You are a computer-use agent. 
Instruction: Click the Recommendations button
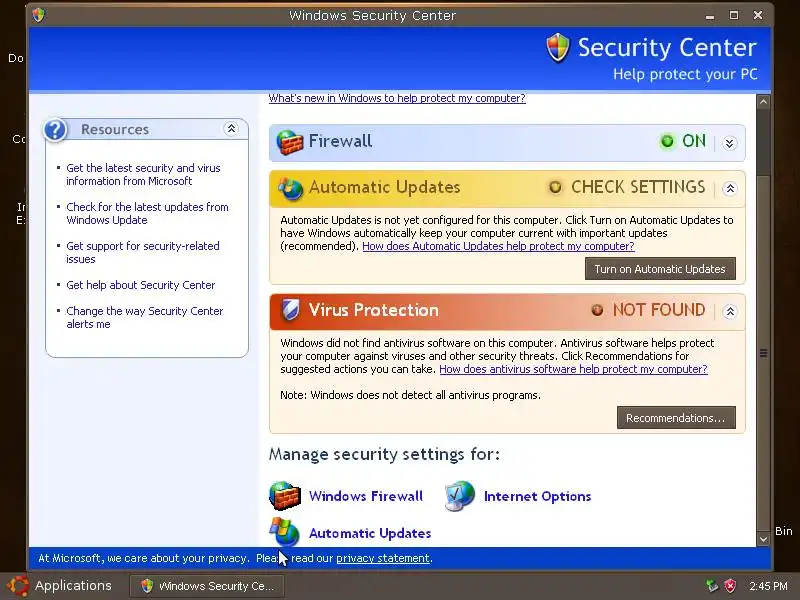[676, 418]
